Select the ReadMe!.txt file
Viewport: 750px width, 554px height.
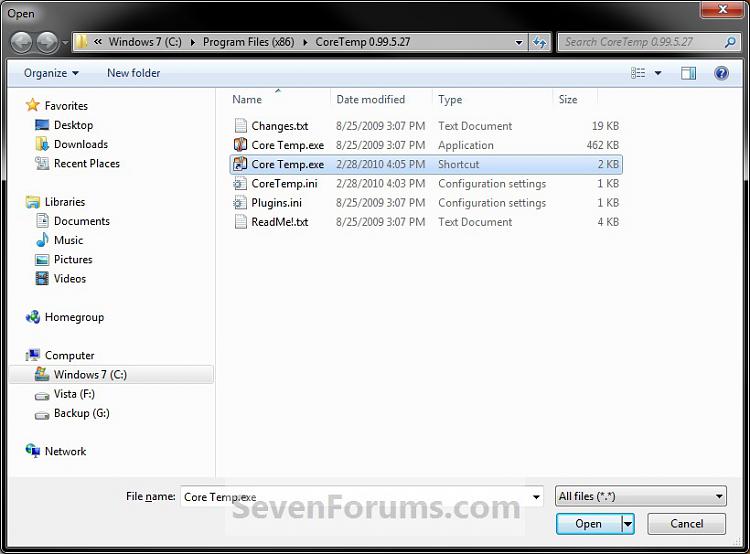tap(280, 222)
